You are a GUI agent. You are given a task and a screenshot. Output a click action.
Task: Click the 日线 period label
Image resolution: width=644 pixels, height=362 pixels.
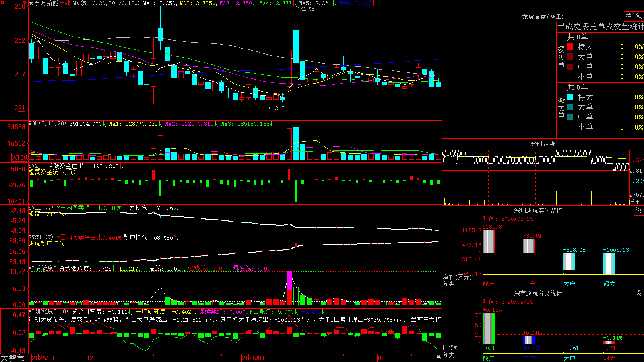[65, 3]
